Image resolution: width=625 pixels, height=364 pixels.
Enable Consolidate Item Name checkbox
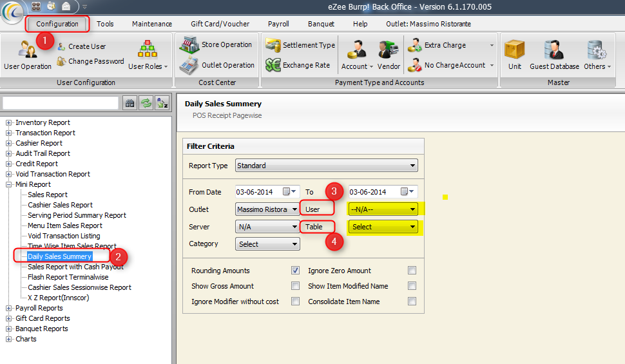click(x=412, y=302)
